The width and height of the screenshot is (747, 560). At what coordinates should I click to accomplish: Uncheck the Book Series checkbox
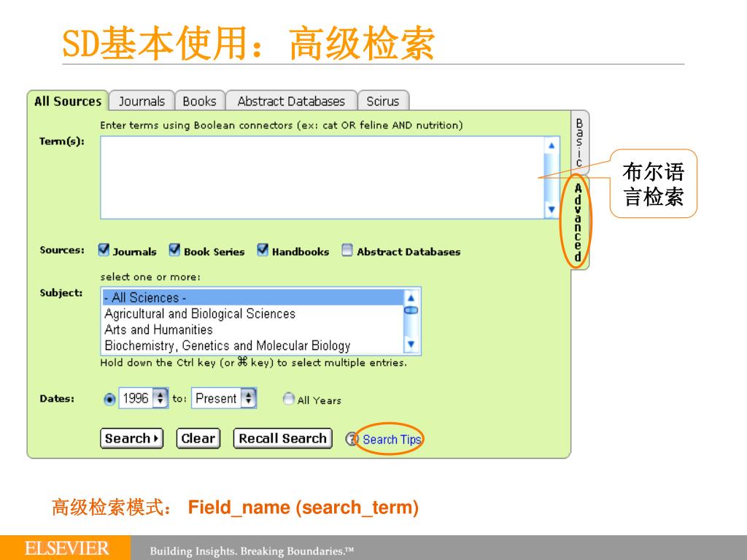[174, 249]
